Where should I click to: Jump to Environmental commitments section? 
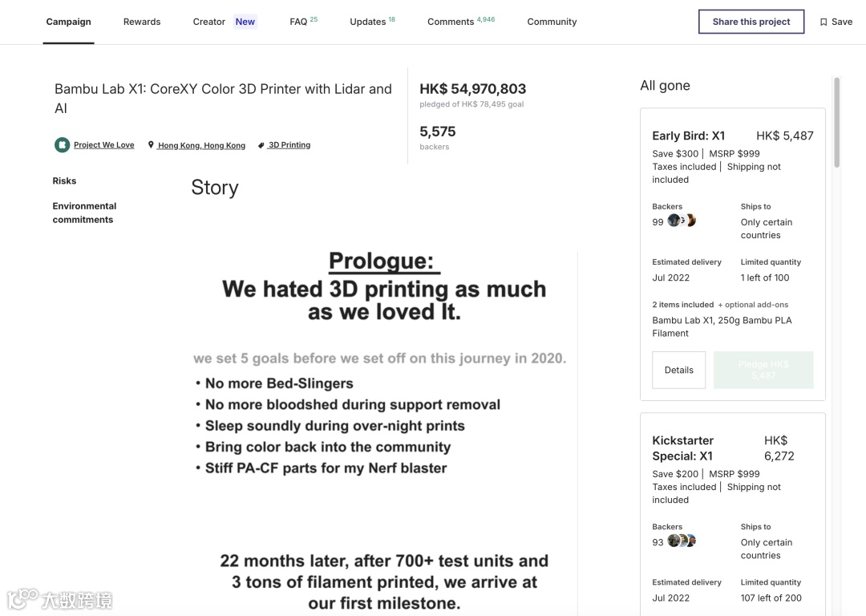[x=84, y=213]
